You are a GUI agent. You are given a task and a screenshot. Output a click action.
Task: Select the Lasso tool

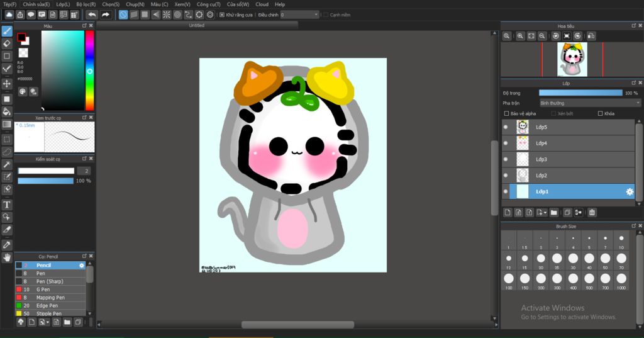click(6, 152)
